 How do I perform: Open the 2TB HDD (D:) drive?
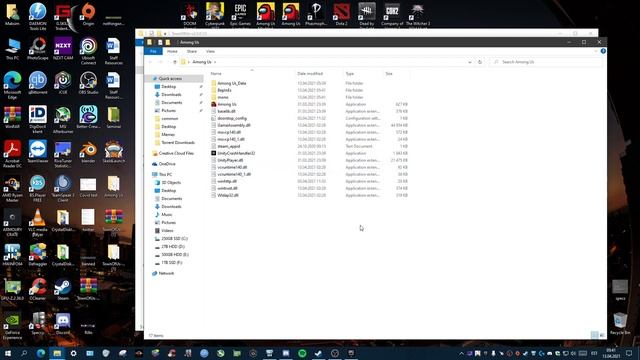pos(173,247)
